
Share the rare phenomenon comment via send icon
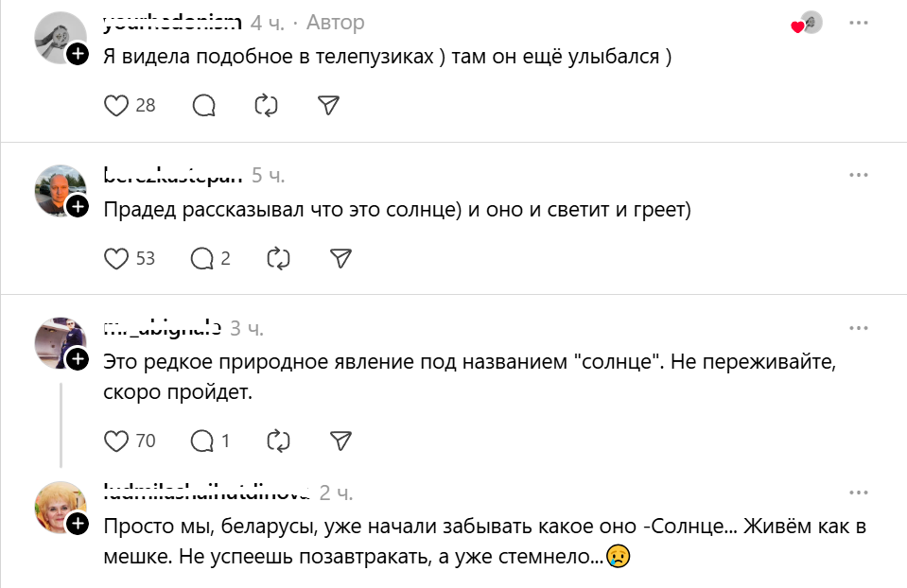tap(340, 441)
